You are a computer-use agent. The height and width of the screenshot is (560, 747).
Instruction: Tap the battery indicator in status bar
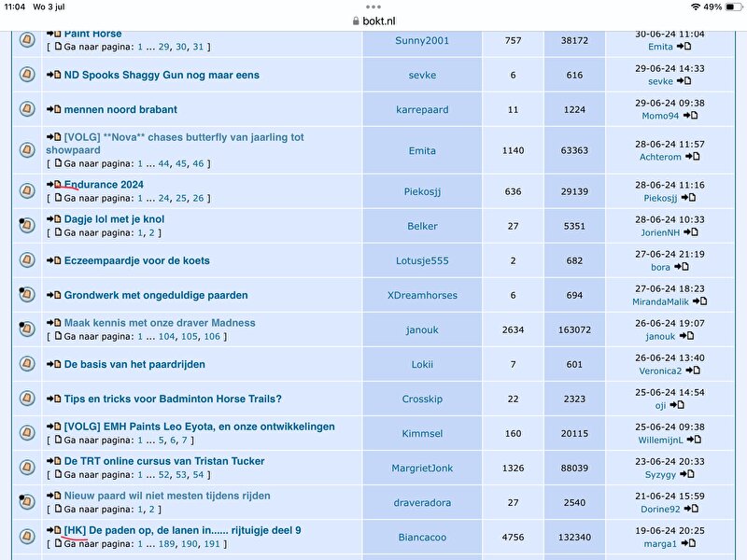(734, 7)
